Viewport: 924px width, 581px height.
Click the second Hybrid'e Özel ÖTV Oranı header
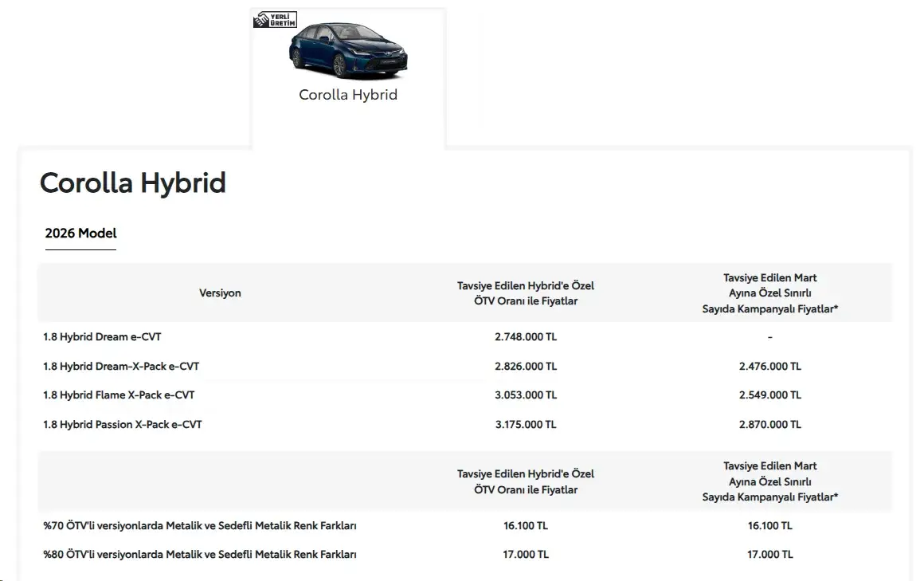coord(526,481)
